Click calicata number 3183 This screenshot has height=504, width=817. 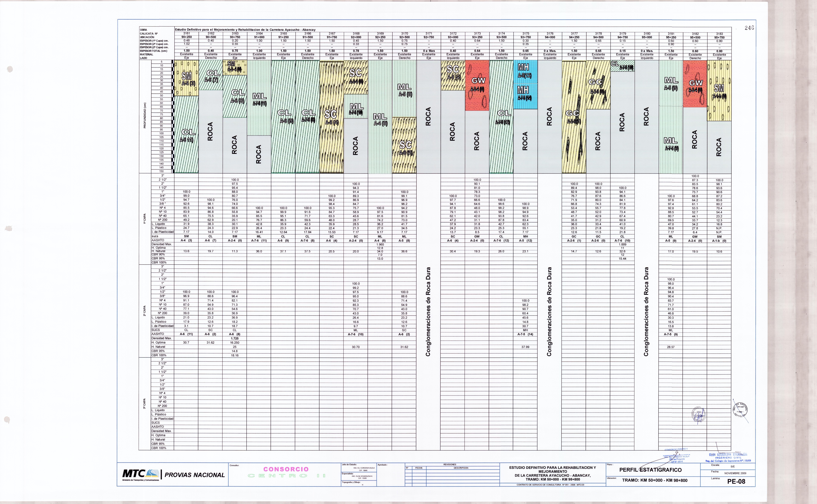719,34
